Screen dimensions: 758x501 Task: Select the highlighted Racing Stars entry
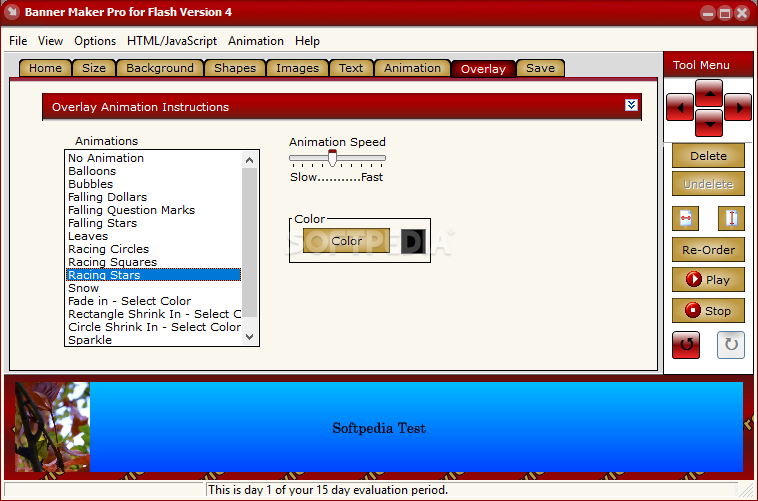[153, 275]
